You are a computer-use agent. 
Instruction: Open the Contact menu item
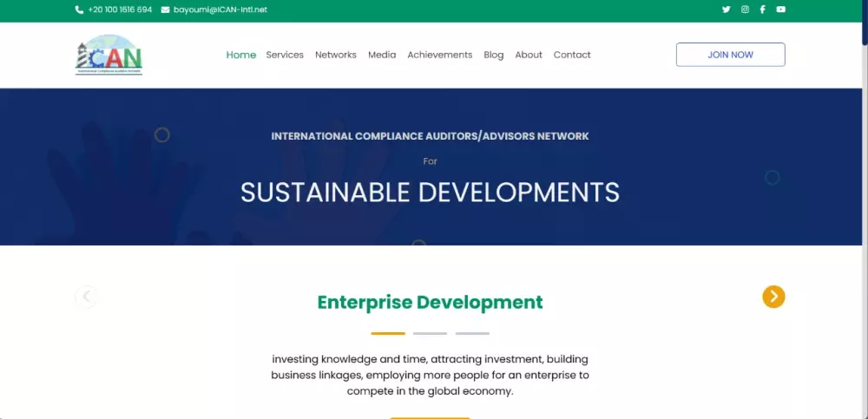pos(572,55)
